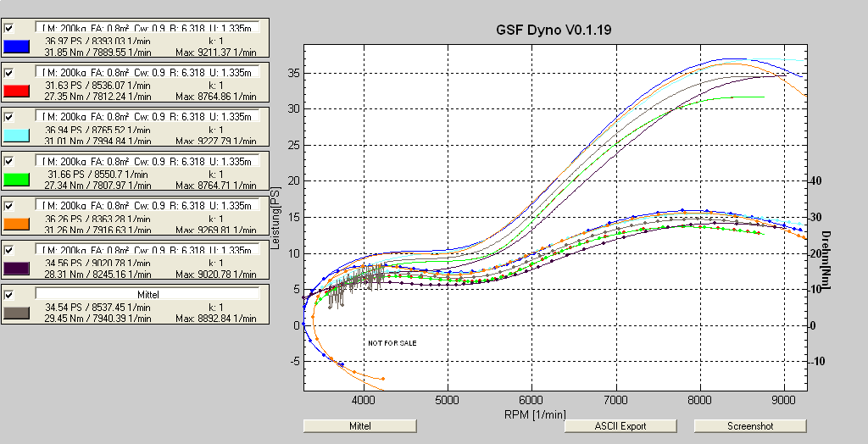The width and height of the screenshot is (868, 444).
Task: Disable the green run's checkbox
Action: point(9,161)
